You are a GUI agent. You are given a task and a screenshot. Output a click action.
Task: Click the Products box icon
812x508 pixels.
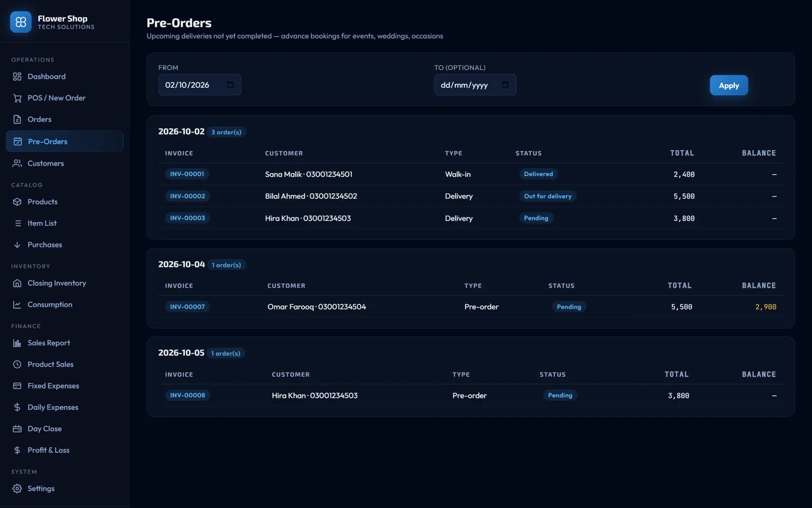[x=17, y=202]
